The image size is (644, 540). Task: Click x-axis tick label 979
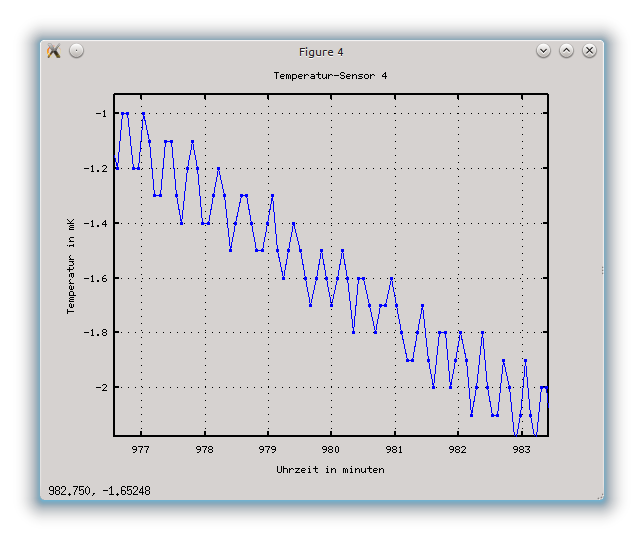268,450
